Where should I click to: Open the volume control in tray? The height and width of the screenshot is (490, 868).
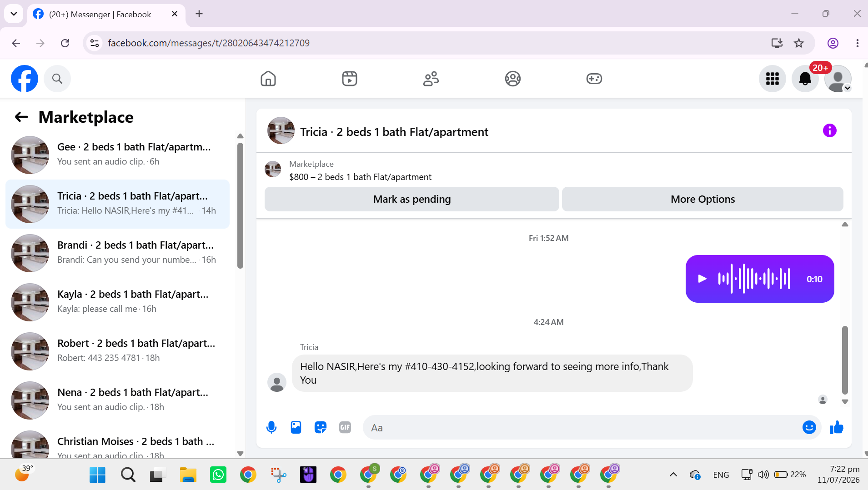point(763,475)
